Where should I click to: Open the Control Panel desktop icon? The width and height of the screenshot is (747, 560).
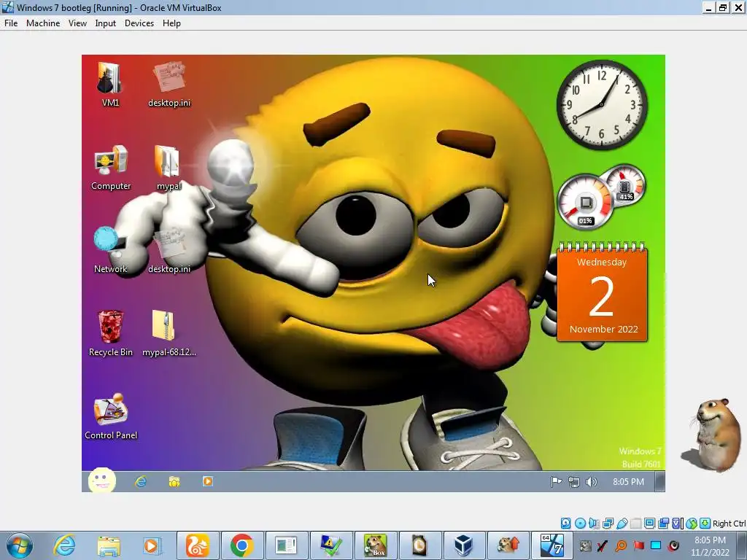pos(111,417)
